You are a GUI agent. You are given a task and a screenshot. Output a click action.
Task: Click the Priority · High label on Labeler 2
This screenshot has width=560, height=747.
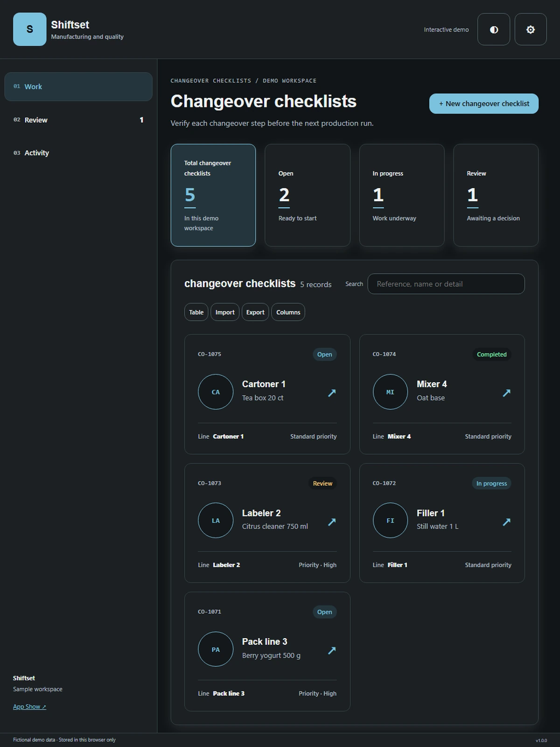(317, 565)
